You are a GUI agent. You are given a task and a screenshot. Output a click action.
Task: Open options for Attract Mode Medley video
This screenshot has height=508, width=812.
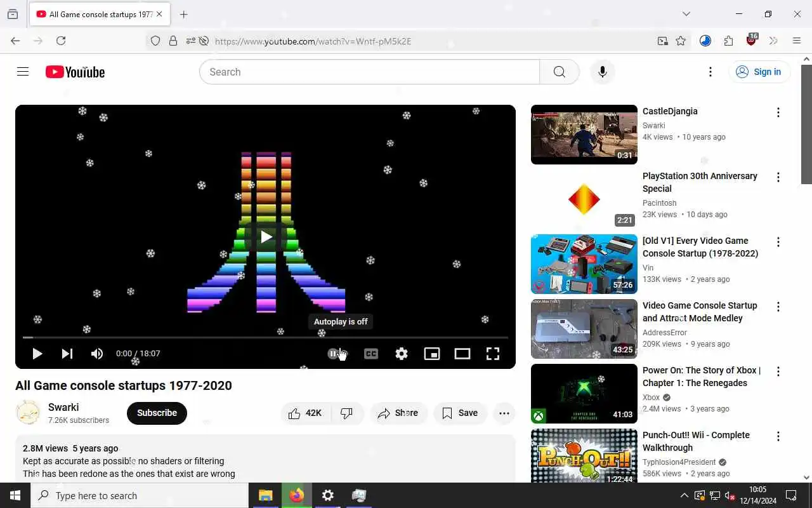tap(778, 307)
